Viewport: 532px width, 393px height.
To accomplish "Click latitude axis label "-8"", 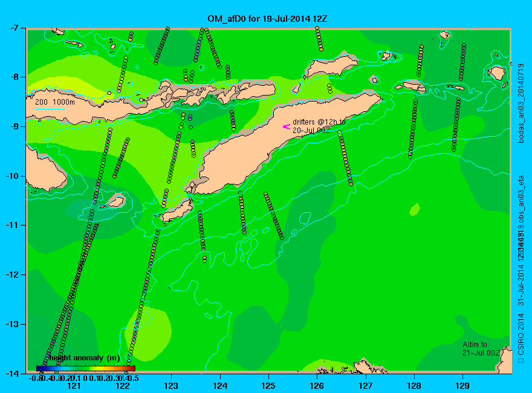I will pyautogui.click(x=16, y=77).
